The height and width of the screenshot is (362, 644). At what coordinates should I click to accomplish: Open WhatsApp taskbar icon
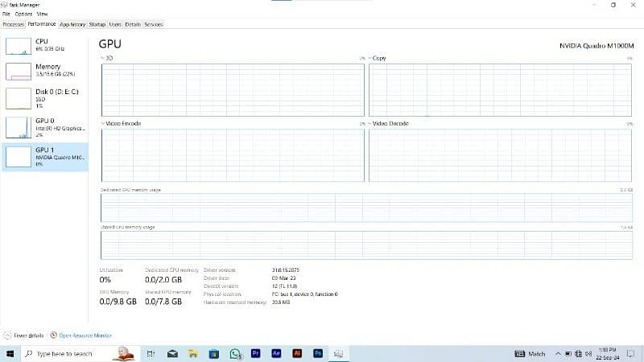pos(235,353)
